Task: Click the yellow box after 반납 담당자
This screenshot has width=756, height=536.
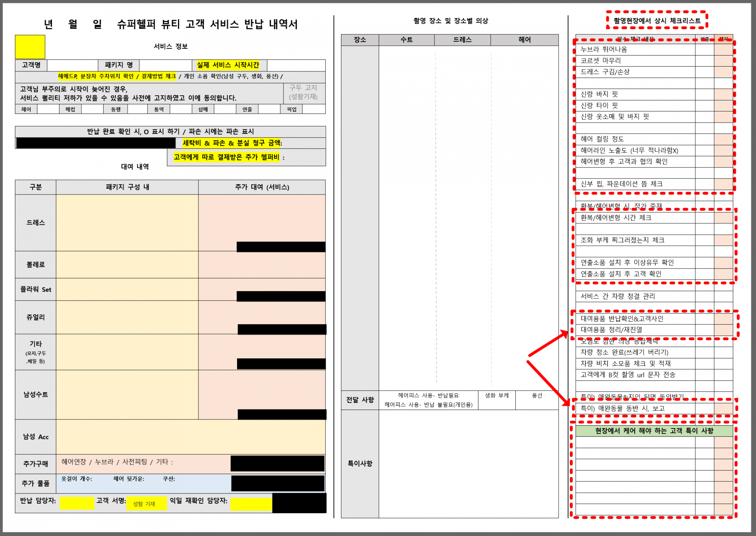Action: pos(77,503)
